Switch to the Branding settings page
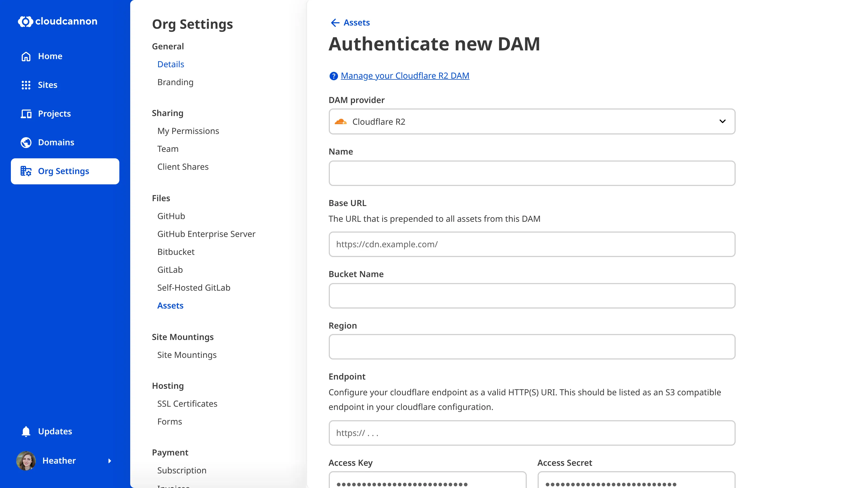 point(175,82)
